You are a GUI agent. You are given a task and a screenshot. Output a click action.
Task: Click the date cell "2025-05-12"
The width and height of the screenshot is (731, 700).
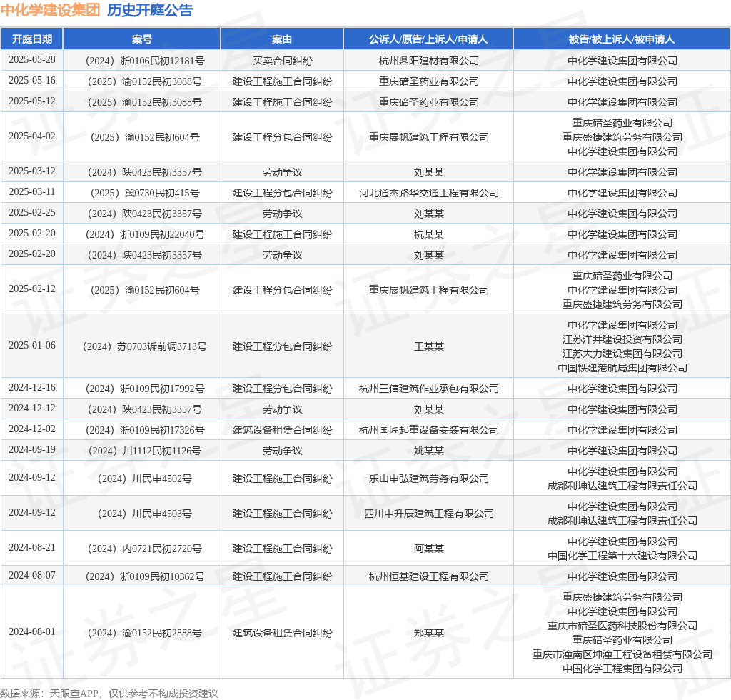pos(31,101)
